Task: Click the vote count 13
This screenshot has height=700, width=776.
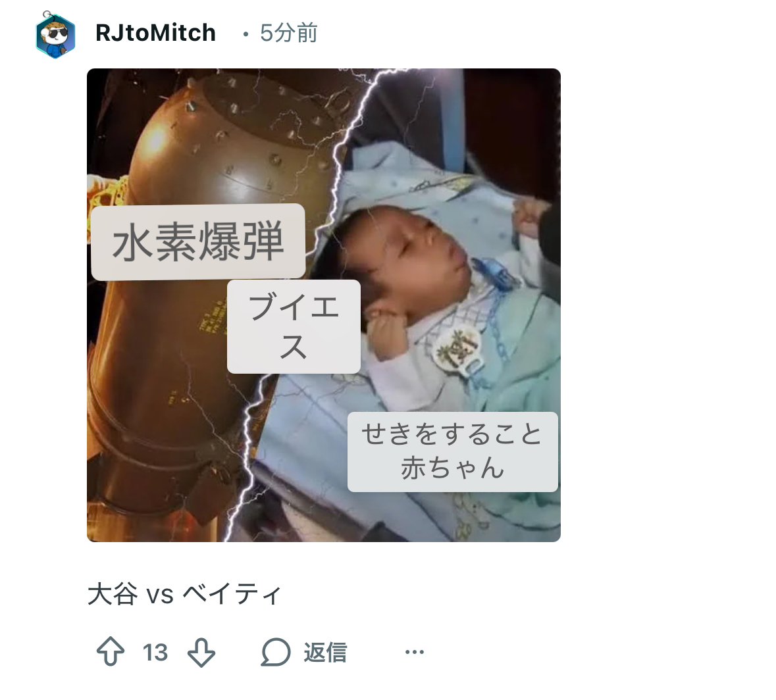Action: (x=155, y=653)
